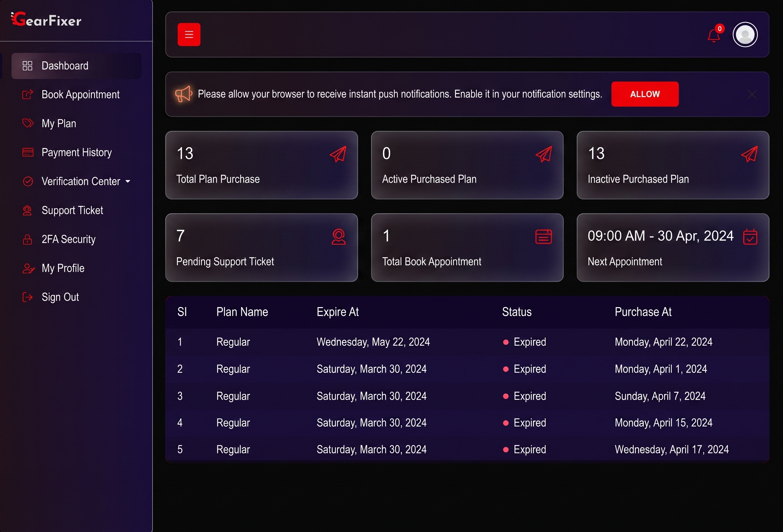Click 'Monday, April 1, 2024' purchase date

coord(661,369)
